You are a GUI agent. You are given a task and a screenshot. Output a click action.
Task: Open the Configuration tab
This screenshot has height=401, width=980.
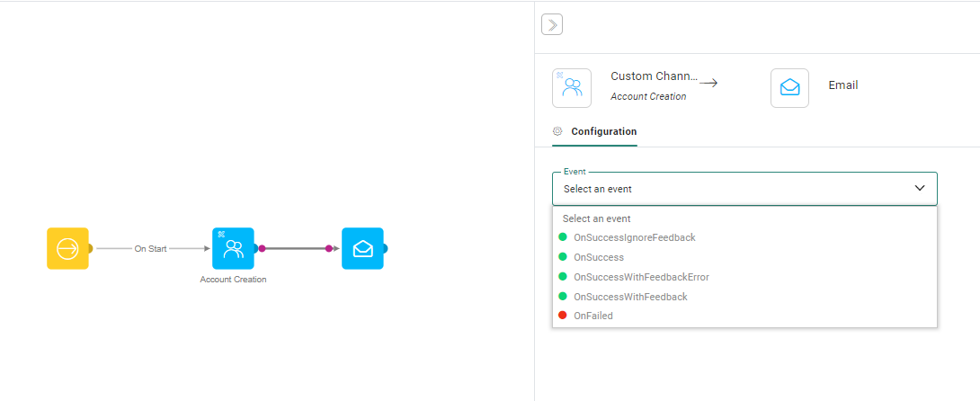point(603,131)
